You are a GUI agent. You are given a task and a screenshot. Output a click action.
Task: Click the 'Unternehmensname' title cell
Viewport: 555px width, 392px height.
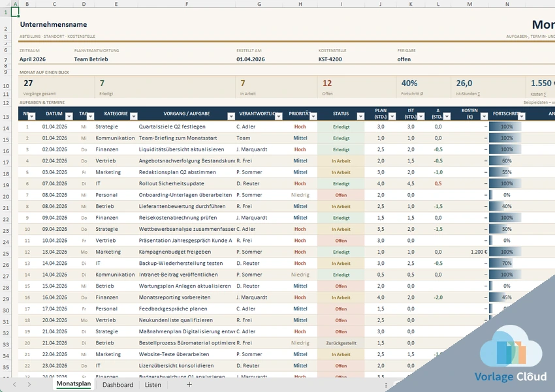click(x=54, y=24)
